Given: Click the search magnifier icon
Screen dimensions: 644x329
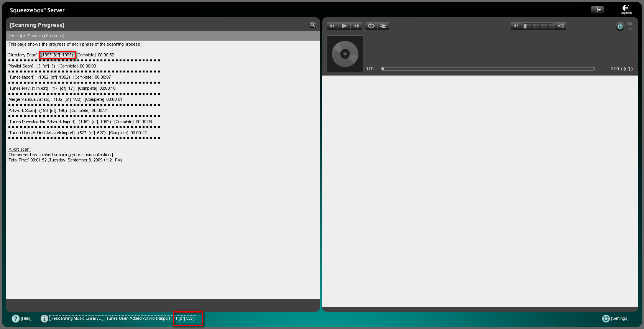Looking at the screenshot, I should 313,25.
